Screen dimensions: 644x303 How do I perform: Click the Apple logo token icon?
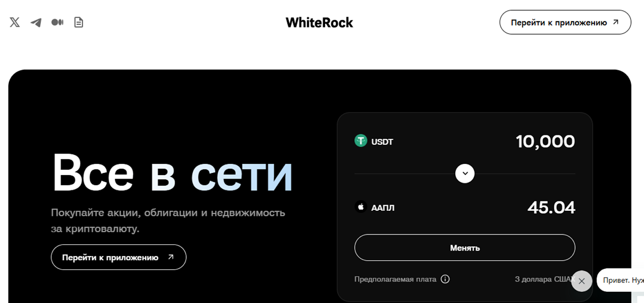click(x=361, y=207)
